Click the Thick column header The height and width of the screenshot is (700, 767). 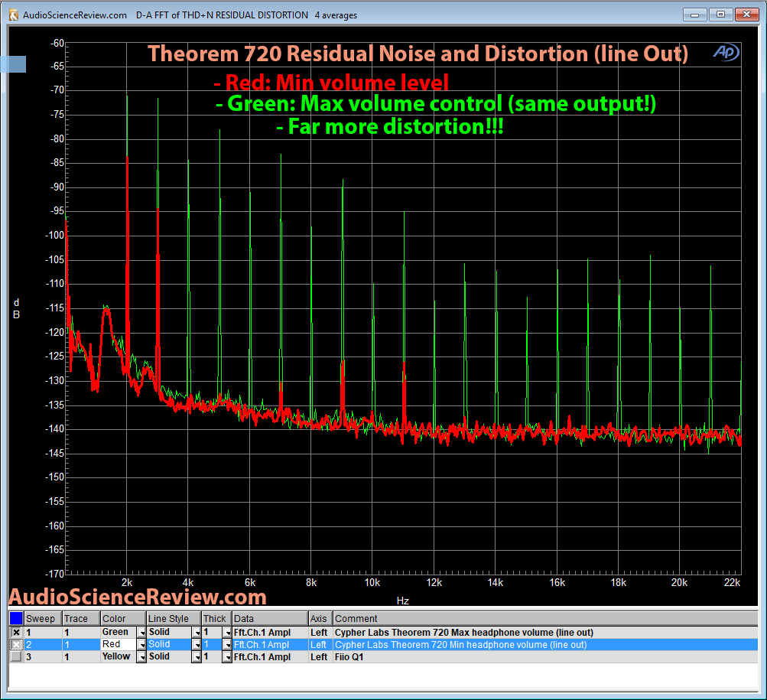pos(216,619)
